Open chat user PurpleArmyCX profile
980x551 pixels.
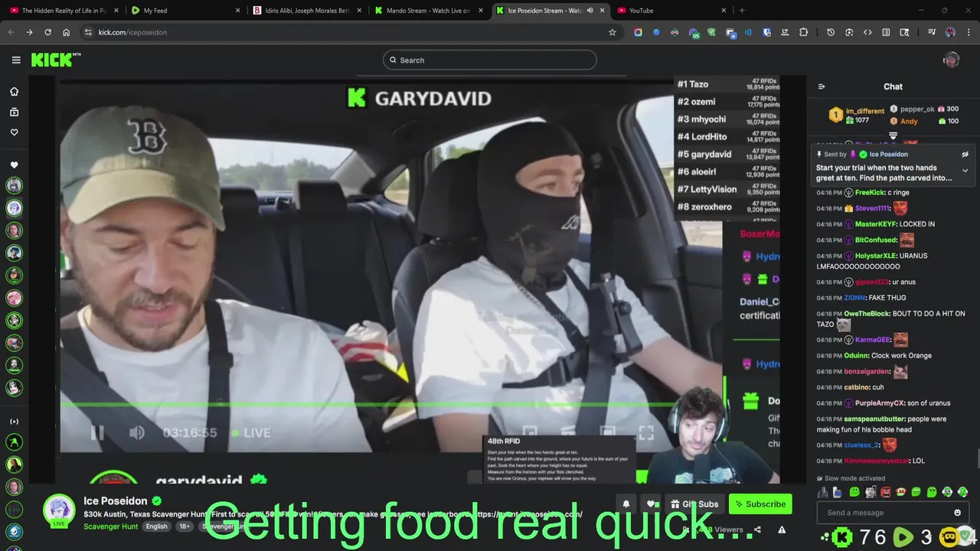click(879, 403)
